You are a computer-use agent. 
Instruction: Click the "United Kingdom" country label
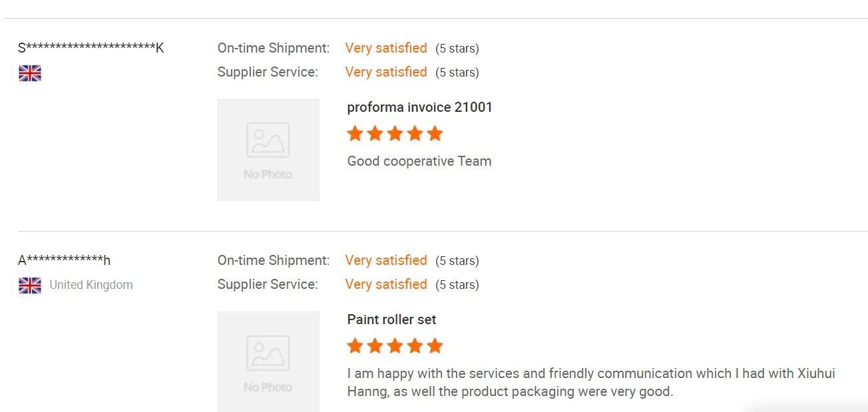[x=91, y=285]
